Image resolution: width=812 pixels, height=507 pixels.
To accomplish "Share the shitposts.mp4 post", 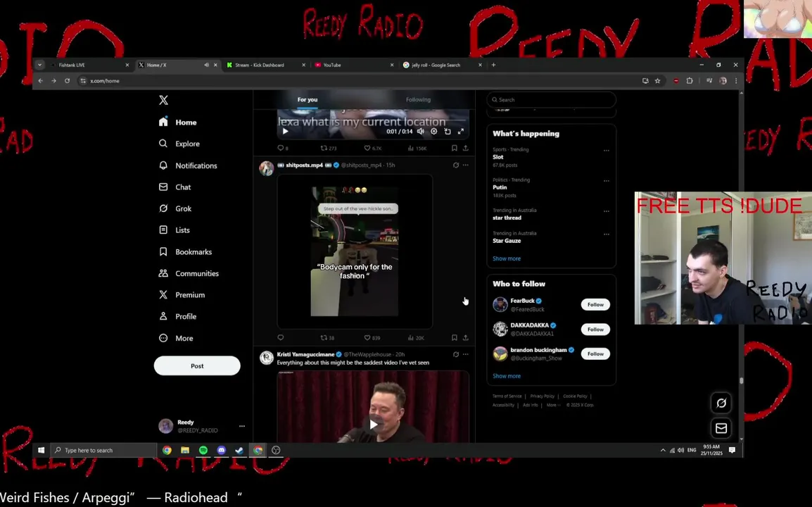I will (466, 337).
